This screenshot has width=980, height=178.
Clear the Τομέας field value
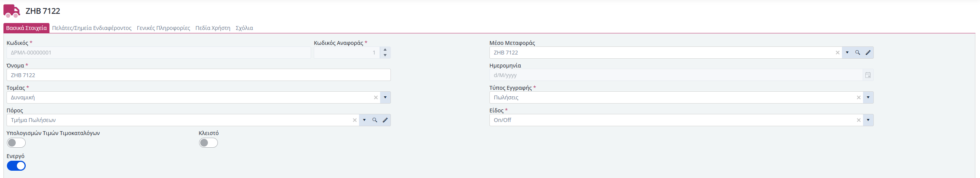[x=376, y=97]
